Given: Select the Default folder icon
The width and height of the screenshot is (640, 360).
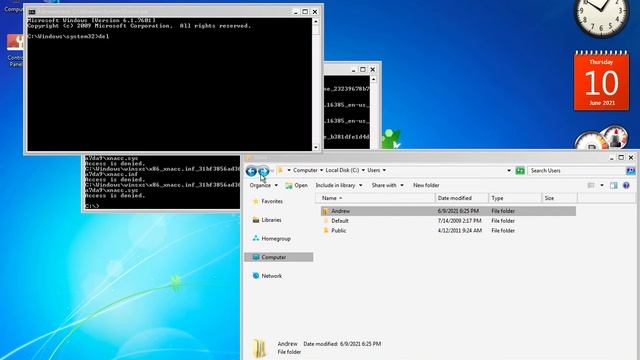Looking at the screenshot, I should [325, 221].
